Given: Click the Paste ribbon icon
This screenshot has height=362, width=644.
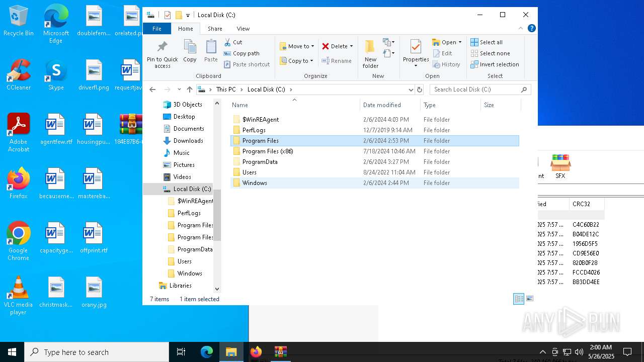Looking at the screenshot, I should pyautogui.click(x=211, y=51).
